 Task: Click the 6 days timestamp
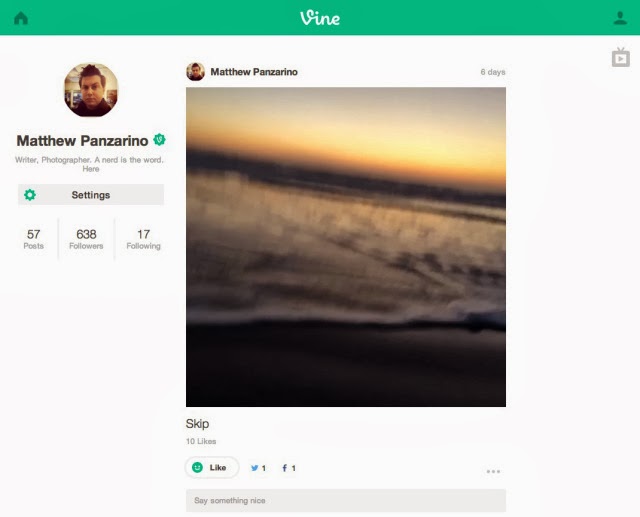pos(493,72)
